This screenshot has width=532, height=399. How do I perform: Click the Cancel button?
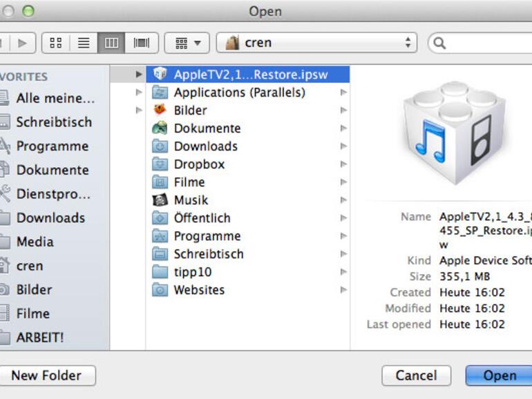click(417, 376)
